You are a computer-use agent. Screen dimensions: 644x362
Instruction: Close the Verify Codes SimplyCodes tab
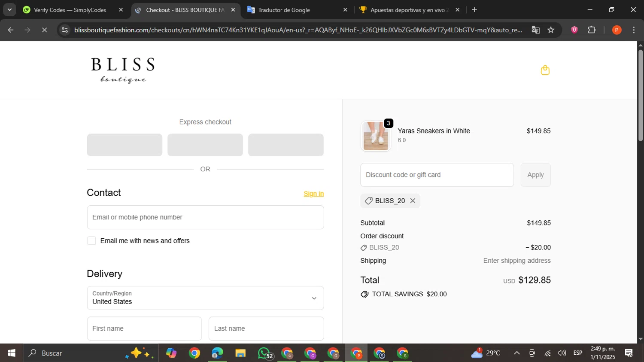click(121, 9)
